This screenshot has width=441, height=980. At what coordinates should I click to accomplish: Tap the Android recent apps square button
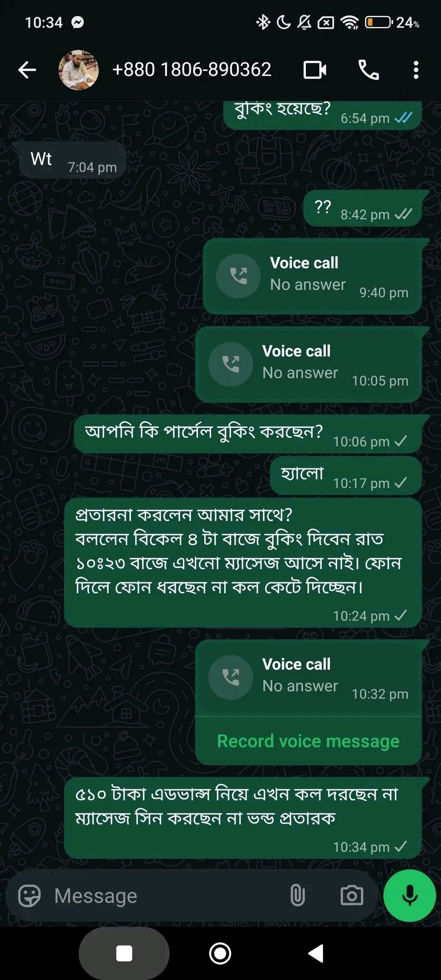tap(124, 954)
